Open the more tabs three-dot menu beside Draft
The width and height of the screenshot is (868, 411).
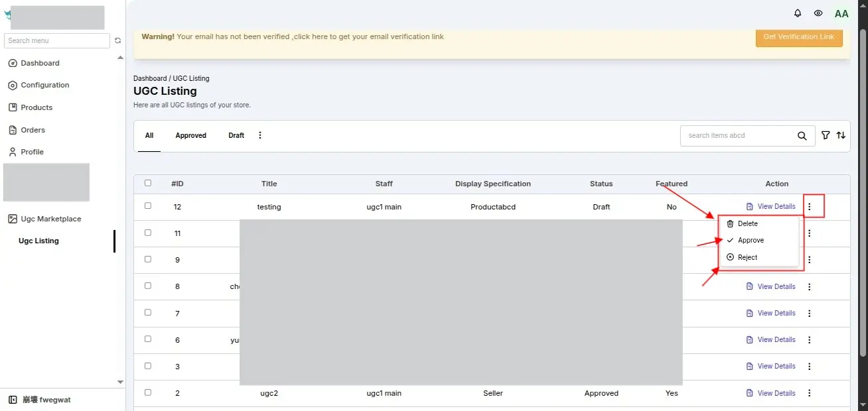click(x=260, y=135)
